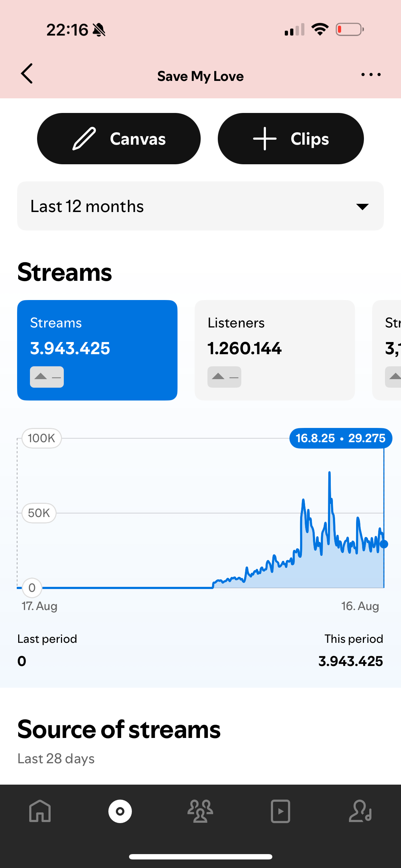
Task: Tap the 16.8.25 data tooltip
Action: 341,438
